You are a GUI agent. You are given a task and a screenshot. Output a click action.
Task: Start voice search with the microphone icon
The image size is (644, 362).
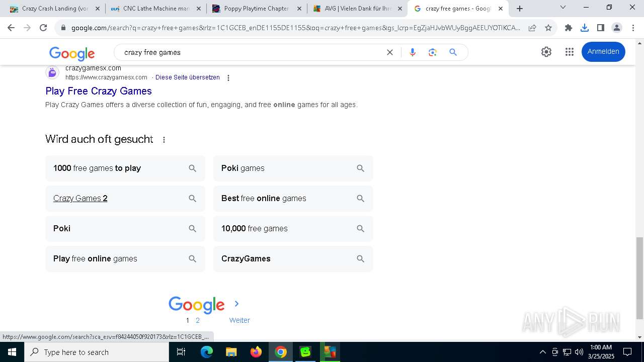point(413,52)
